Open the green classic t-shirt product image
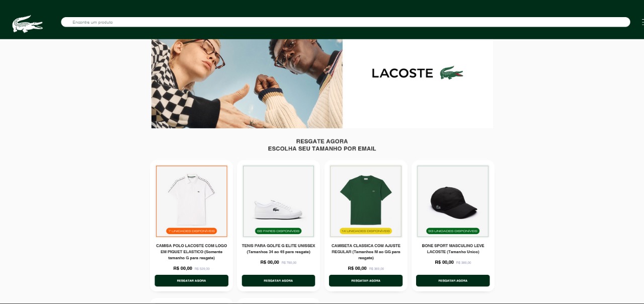644x304 pixels. pyautogui.click(x=366, y=201)
